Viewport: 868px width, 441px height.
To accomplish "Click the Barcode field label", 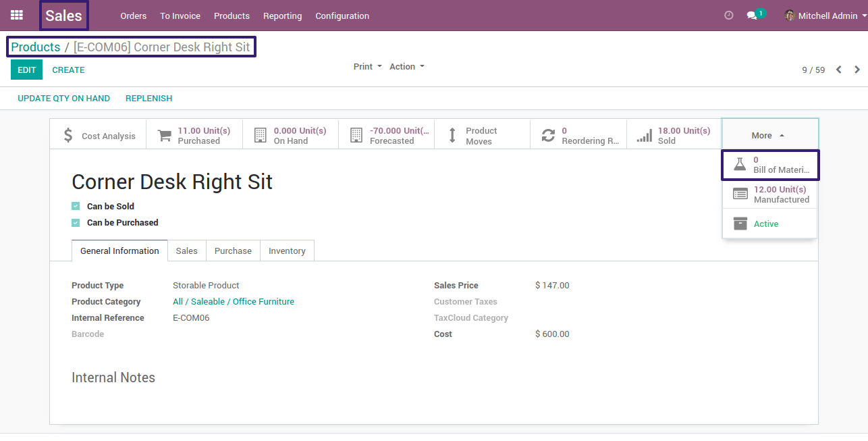I will point(88,334).
